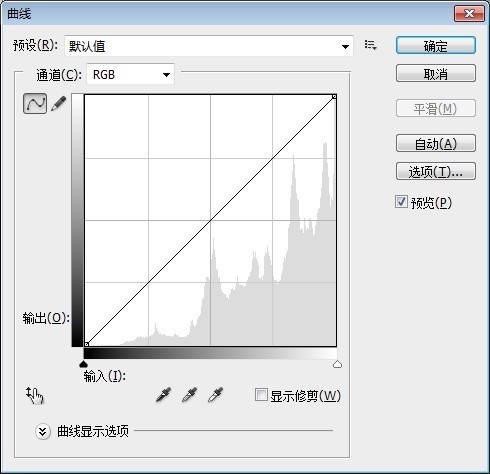The image size is (490, 474).
Task: Click the 自动(A) button
Action: pos(436,143)
